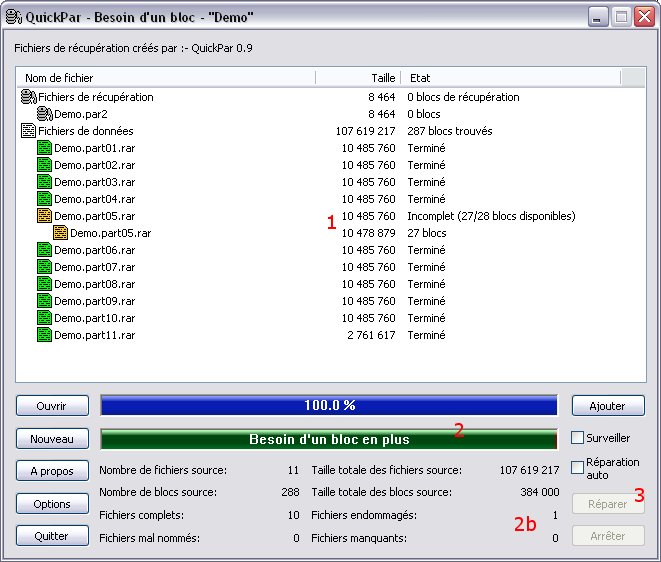Click the Fichiers endommagés label

coord(364,515)
